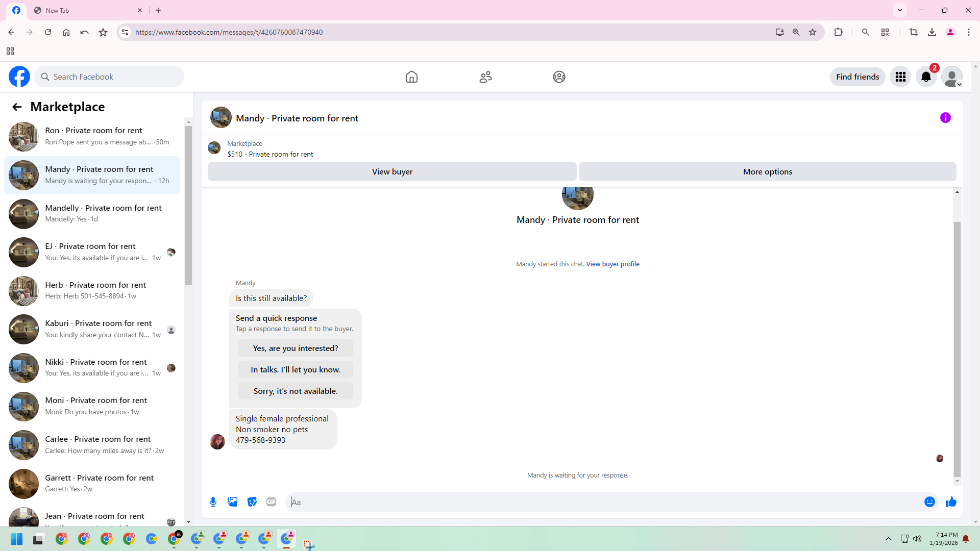Open Friends tab in top navigation
The height and width of the screenshot is (551, 980).
485,77
